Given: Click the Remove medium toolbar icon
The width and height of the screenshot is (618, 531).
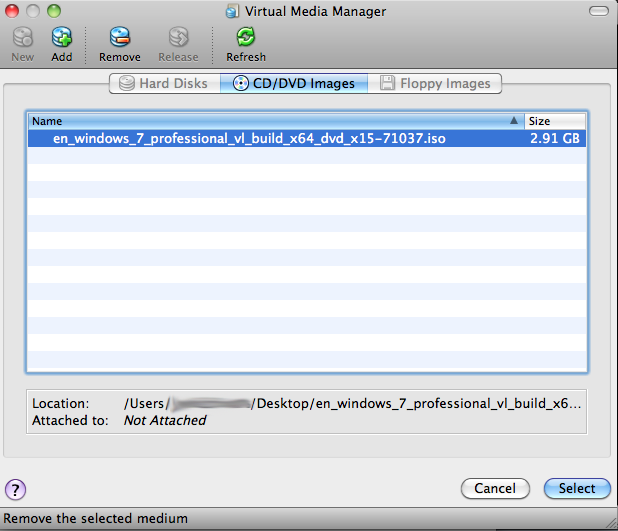Looking at the screenshot, I should click(x=119, y=37).
